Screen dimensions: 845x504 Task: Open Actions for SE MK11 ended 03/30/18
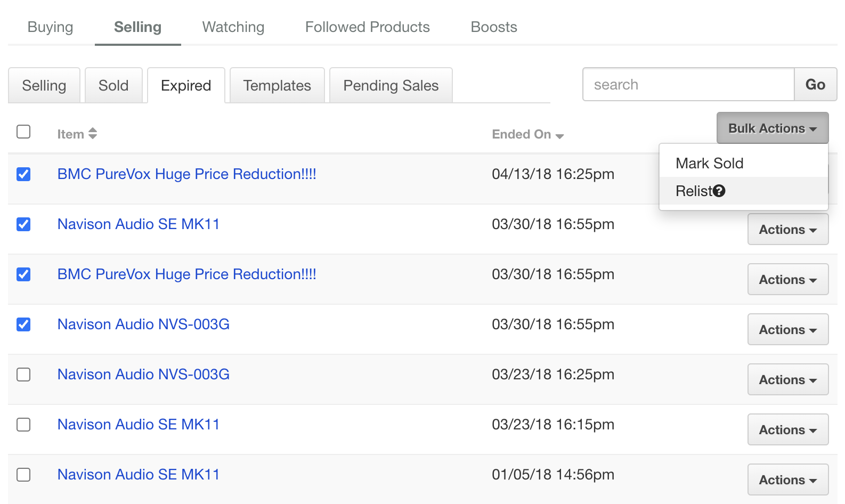(788, 229)
